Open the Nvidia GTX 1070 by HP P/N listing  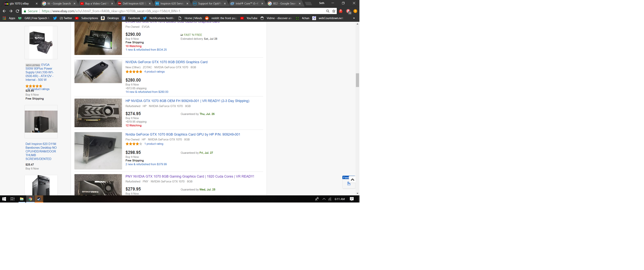[x=183, y=134]
